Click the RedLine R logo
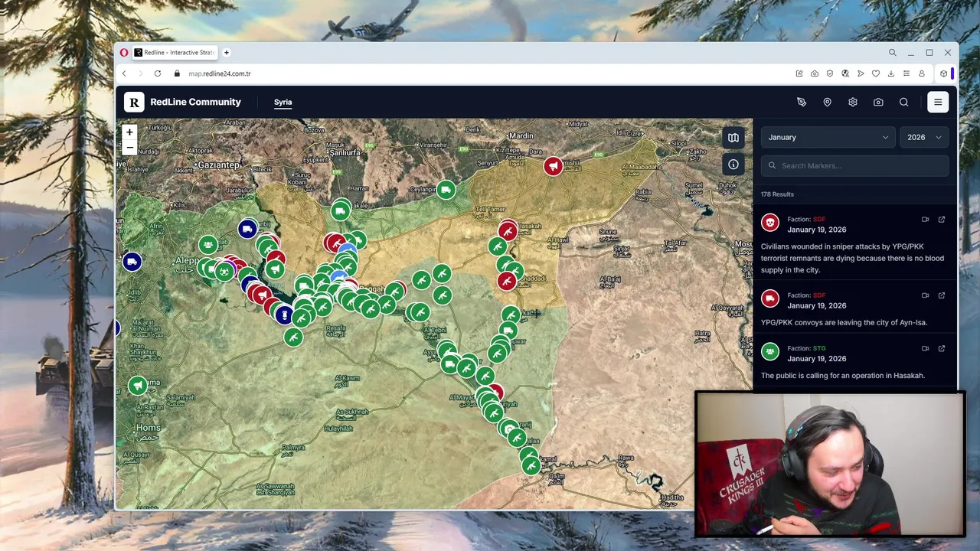 [134, 102]
